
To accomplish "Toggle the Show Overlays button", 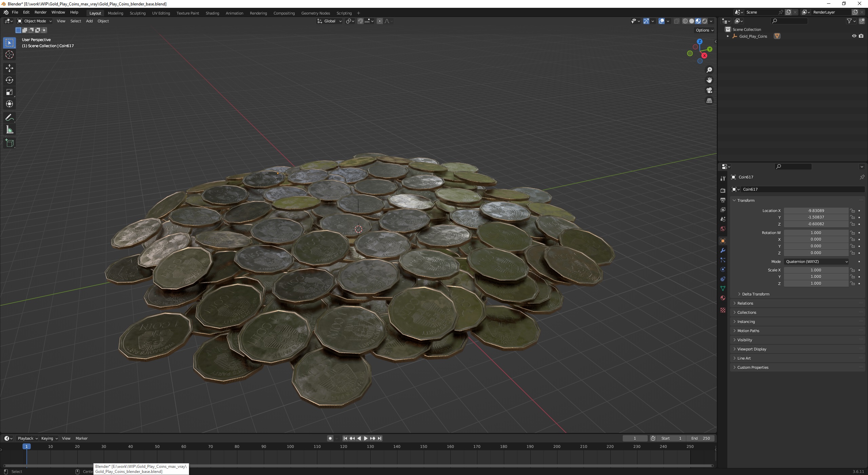I will coord(662,21).
